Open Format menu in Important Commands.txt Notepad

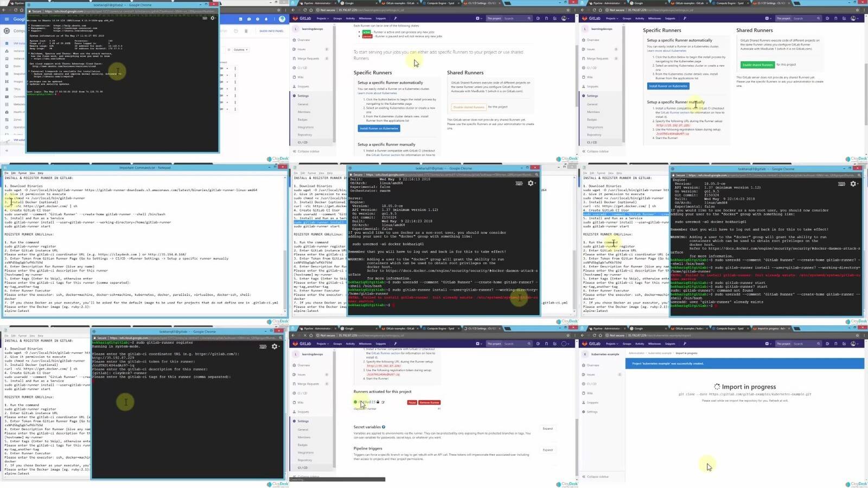[x=22, y=173]
